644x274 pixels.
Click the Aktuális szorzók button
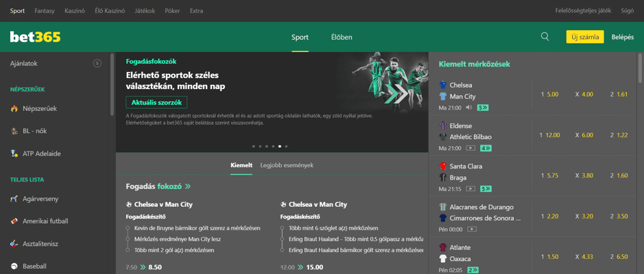(156, 102)
